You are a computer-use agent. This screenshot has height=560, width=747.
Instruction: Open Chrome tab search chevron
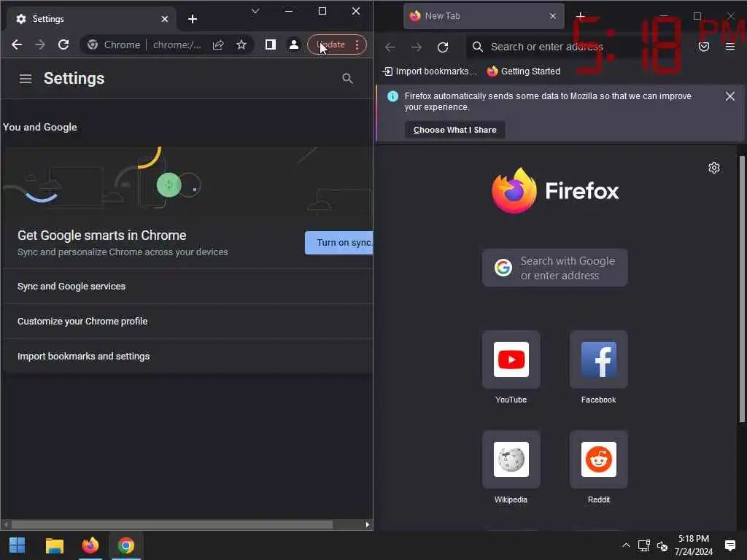[255, 11]
